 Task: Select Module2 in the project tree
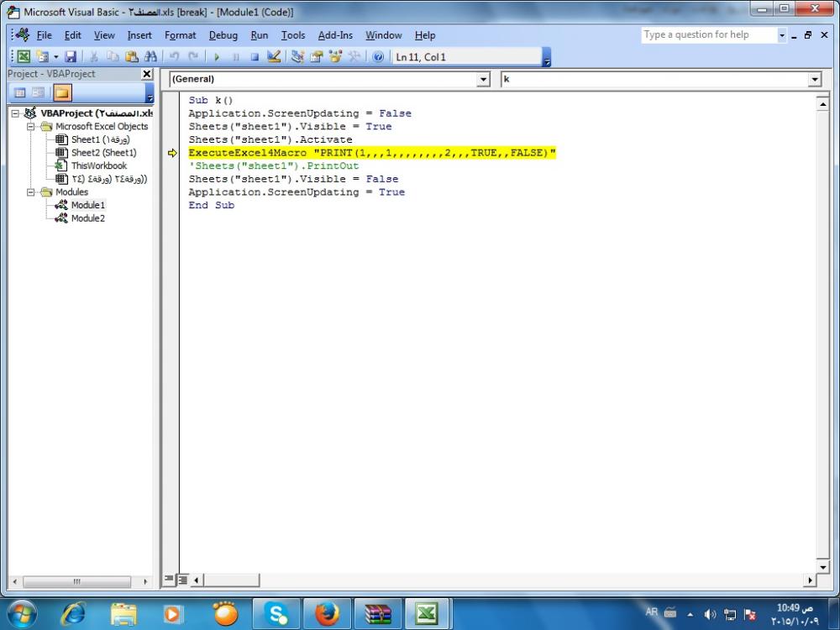88,218
